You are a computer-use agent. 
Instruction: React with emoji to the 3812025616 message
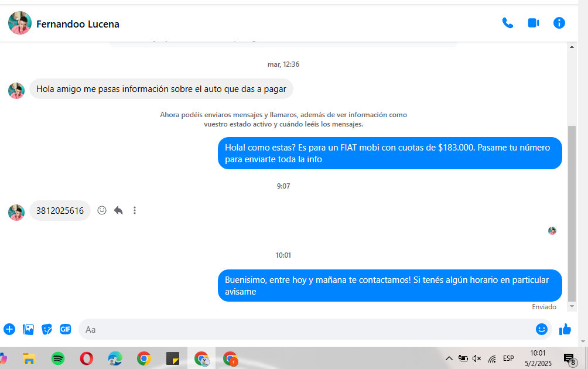pos(102,210)
